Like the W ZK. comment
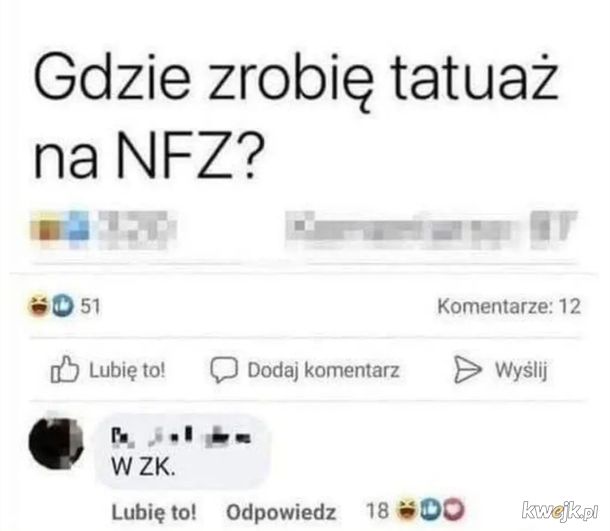 [x=154, y=512]
